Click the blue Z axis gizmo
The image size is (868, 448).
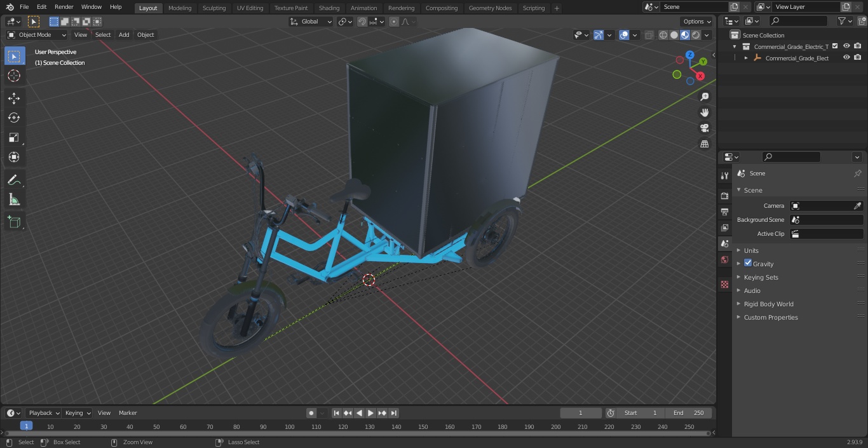(689, 55)
